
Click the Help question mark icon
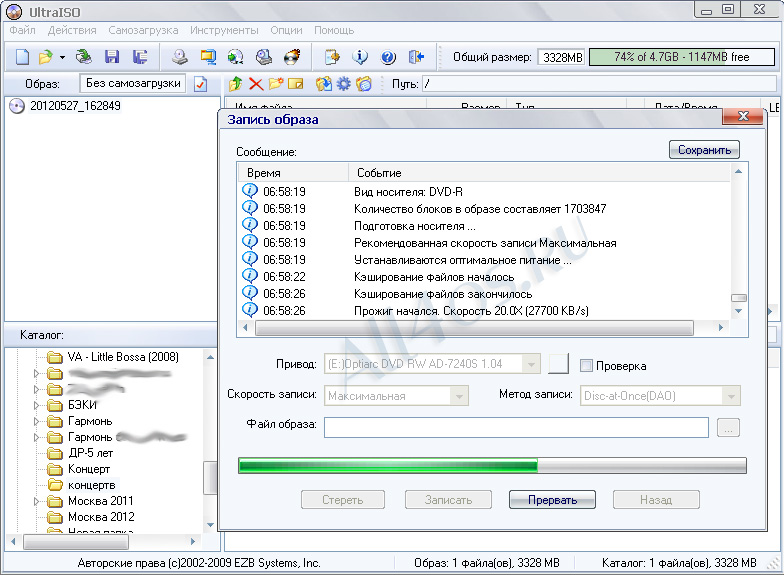[388, 57]
